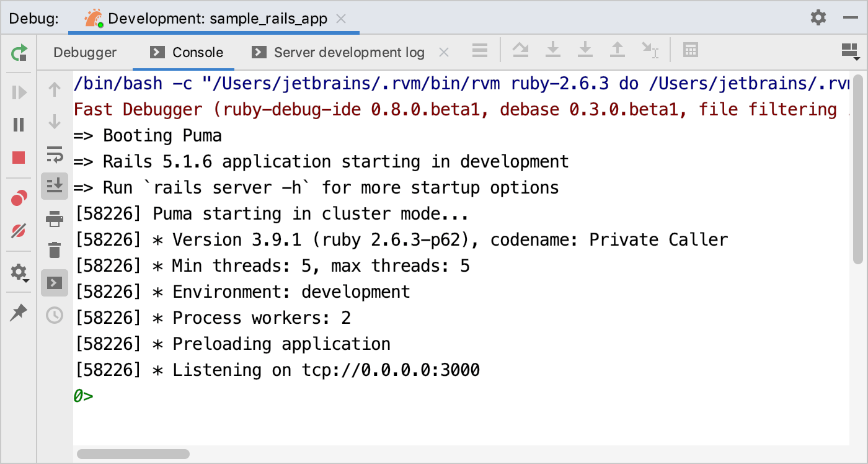Toggle soft-wrap for console output
Image resolution: width=868 pixels, height=464 pixels.
pos(55,153)
